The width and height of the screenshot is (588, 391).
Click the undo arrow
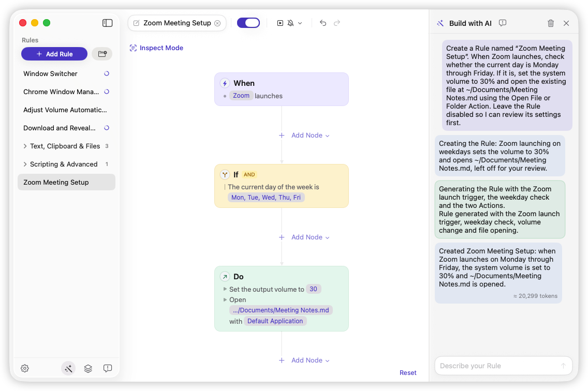tap(323, 23)
